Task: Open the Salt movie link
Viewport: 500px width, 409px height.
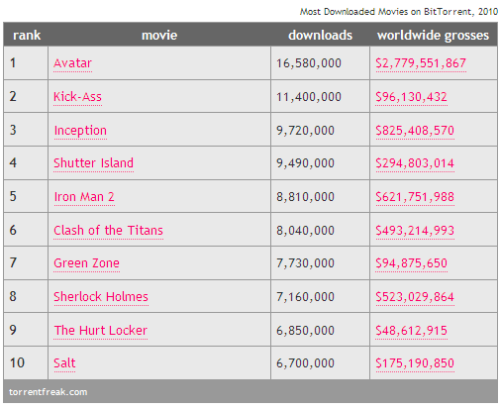Action: coord(65,363)
